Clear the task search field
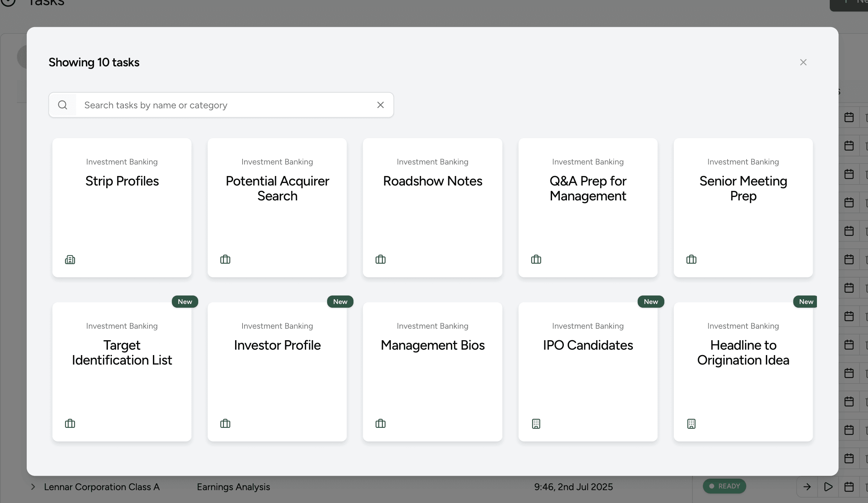The height and width of the screenshot is (503, 868). 380,105
